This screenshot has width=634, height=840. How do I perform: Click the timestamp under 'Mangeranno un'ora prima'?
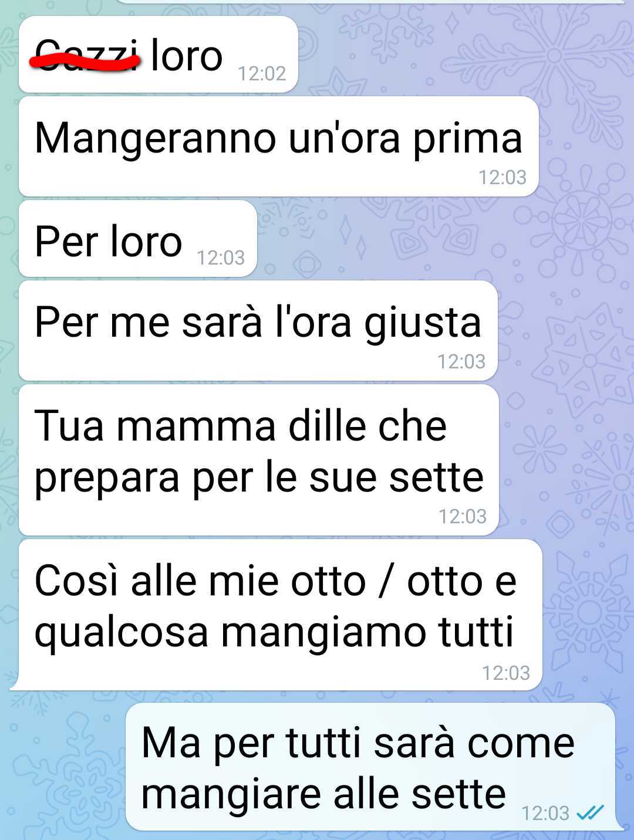click(x=503, y=177)
